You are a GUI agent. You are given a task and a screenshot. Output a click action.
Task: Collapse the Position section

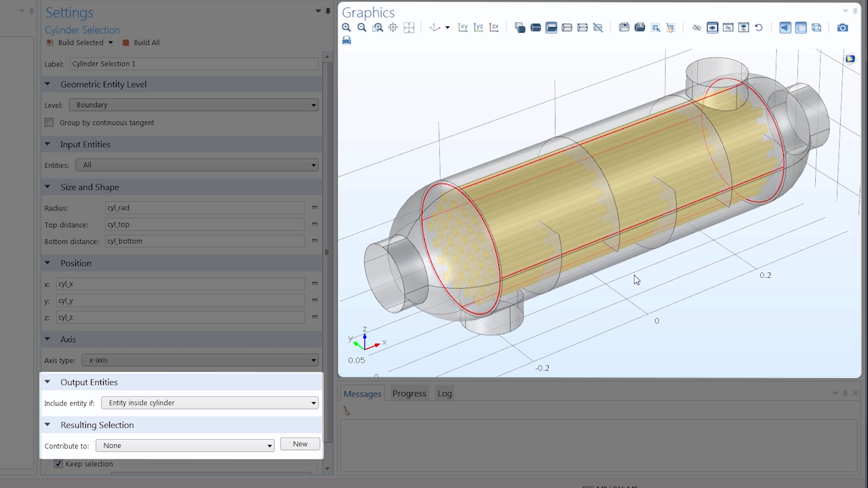coord(47,263)
